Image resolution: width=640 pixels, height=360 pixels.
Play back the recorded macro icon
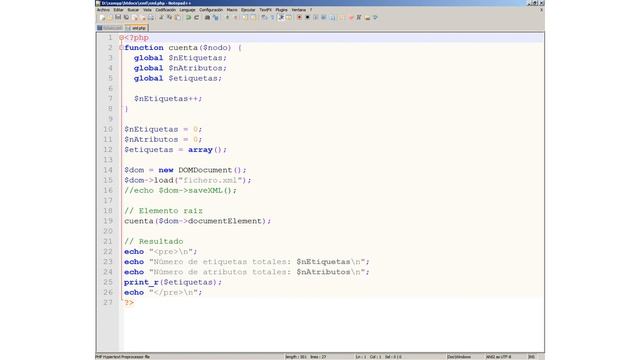316,18
